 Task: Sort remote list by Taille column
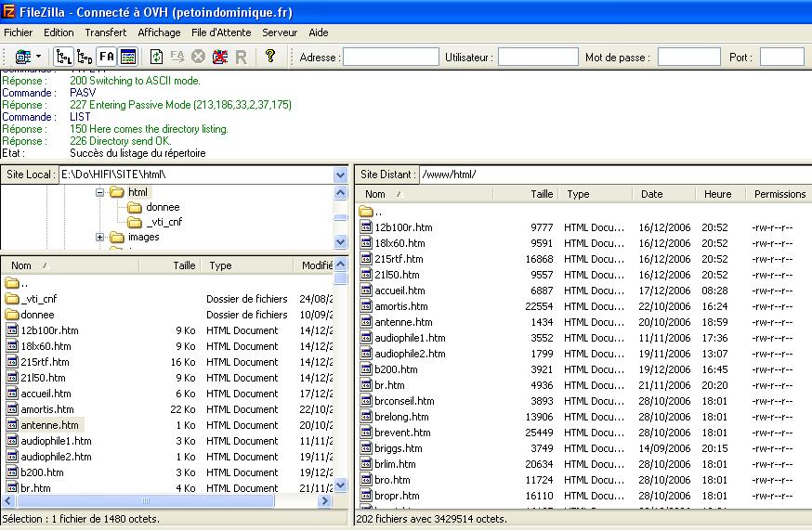pyautogui.click(x=525, y=194)
